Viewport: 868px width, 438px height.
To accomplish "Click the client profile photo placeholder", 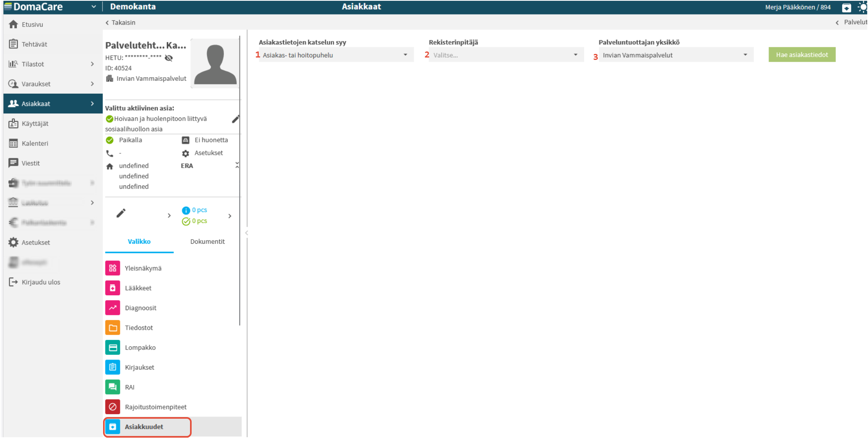I will point(215,64).
